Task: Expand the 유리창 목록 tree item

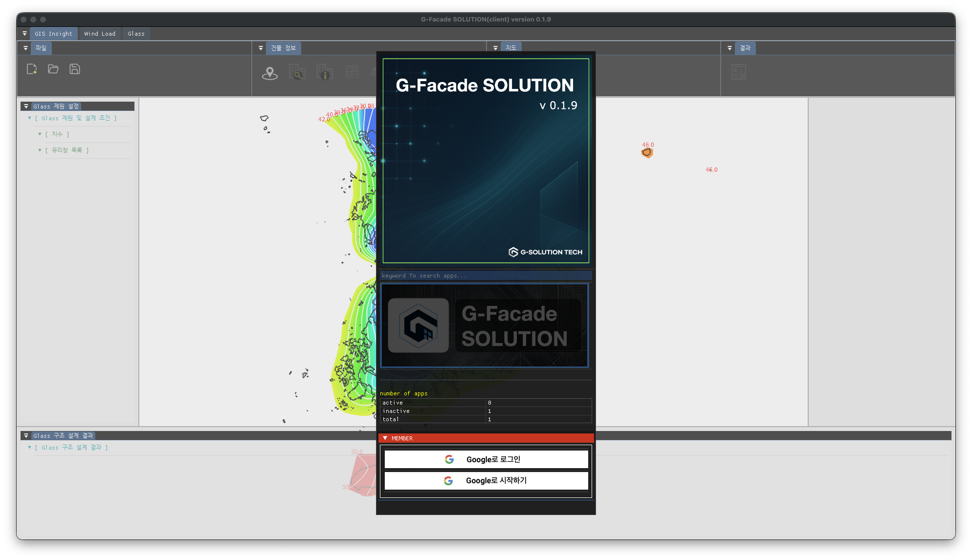Action: [x=40, y=150]
